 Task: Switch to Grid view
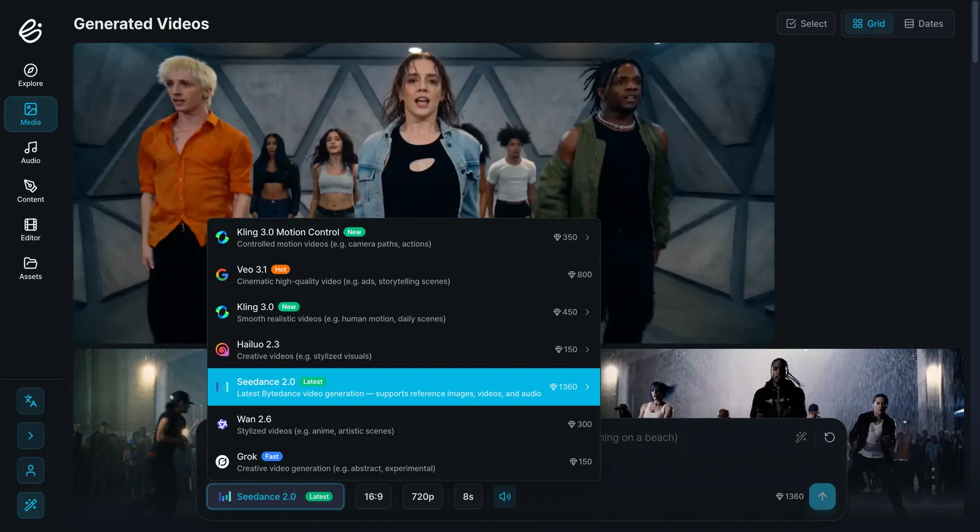tap(869, 24)
